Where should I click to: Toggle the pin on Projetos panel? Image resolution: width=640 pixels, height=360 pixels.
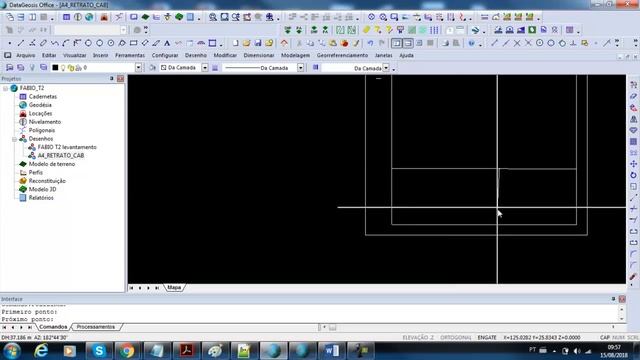(x=112, y=78)
